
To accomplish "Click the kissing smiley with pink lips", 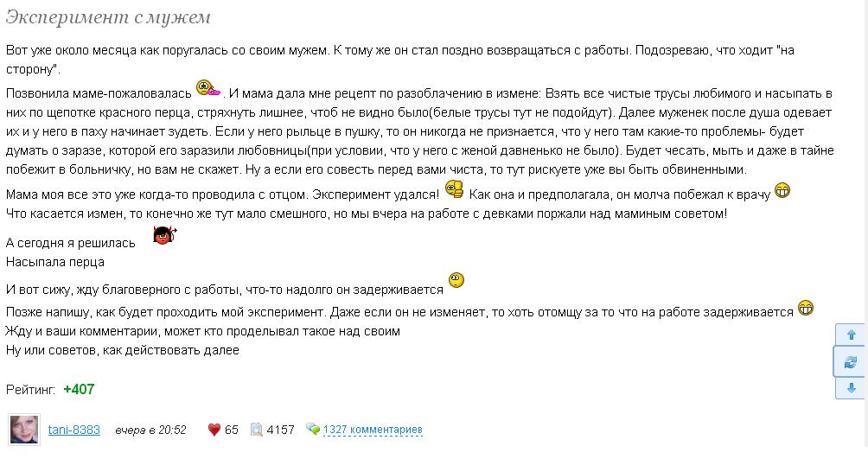I will (207, 87).
